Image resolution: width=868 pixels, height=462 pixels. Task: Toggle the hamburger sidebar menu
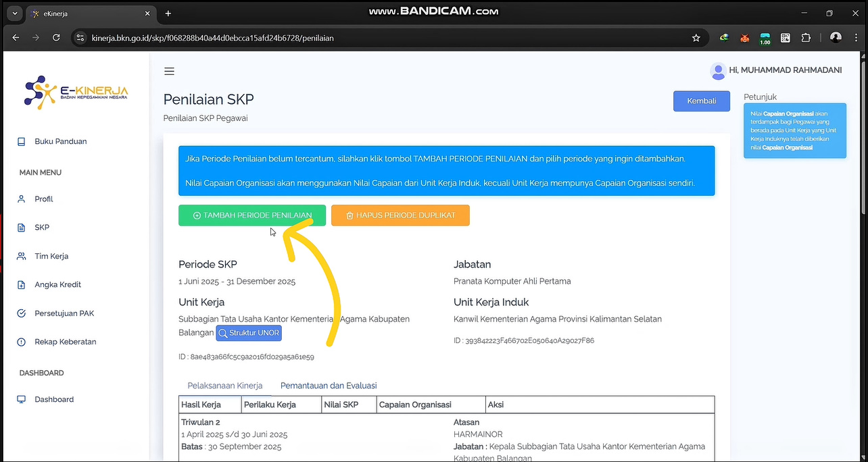pyautogui.click(x=169, y=72)
